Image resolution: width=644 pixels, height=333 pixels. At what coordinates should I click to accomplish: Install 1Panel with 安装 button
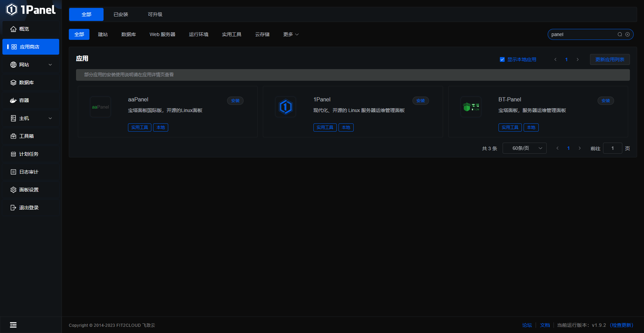tap(420, 101)
